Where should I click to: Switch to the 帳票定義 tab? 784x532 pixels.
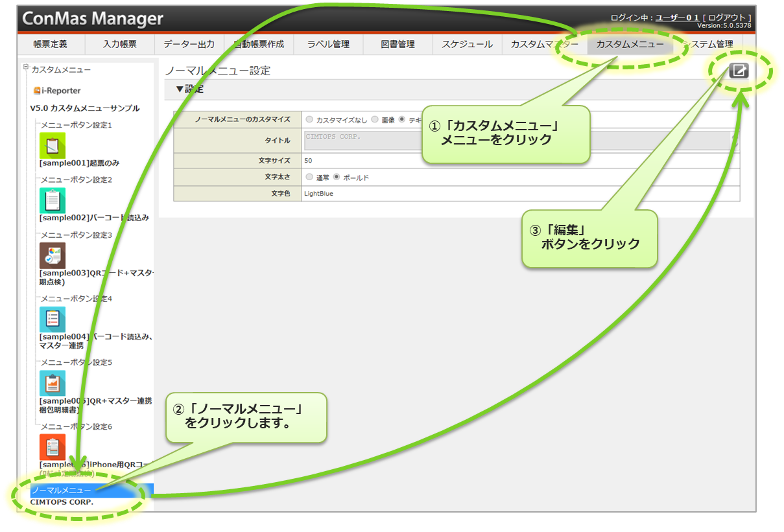pyautogui.click(x=50, y=45)
